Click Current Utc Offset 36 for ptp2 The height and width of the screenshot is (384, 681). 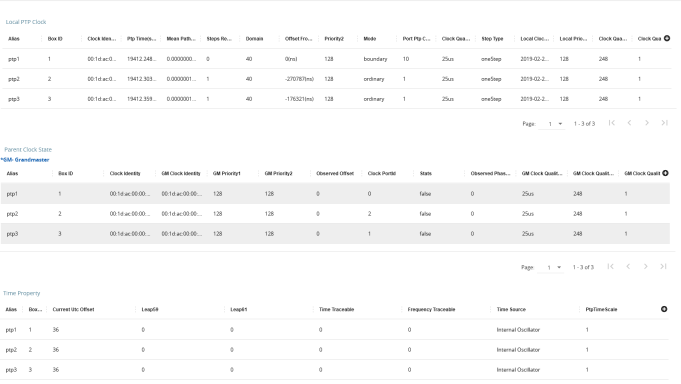[x=56, y=350]
